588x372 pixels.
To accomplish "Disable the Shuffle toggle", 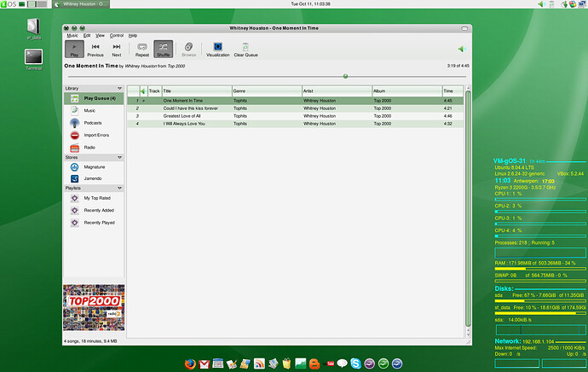I will pos(163,49).
